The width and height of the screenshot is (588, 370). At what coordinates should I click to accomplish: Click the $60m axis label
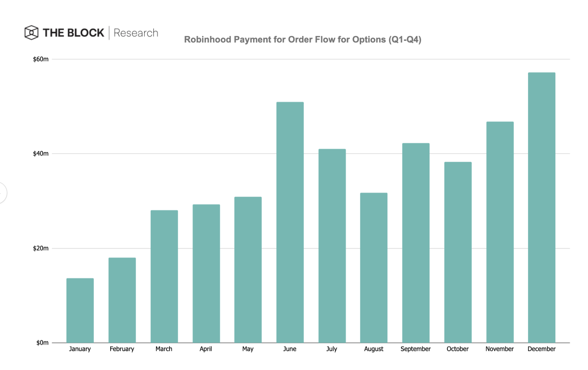[x=41, y=59]
